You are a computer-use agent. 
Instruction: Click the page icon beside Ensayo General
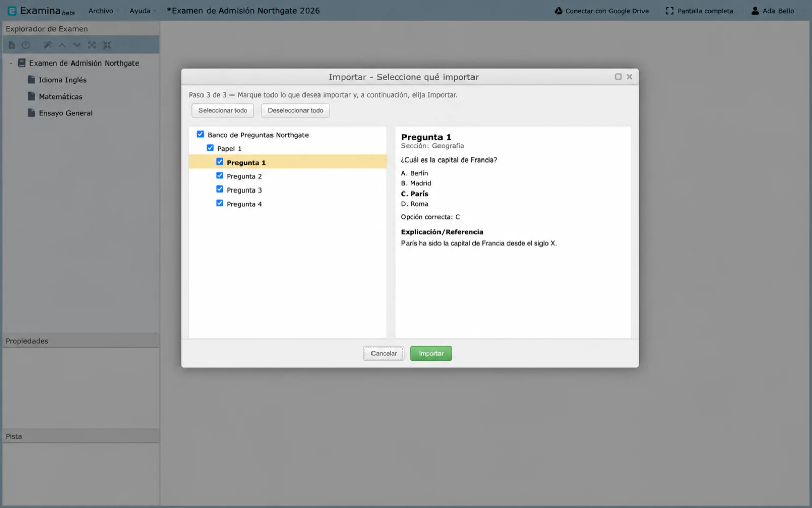coord(31,113)
